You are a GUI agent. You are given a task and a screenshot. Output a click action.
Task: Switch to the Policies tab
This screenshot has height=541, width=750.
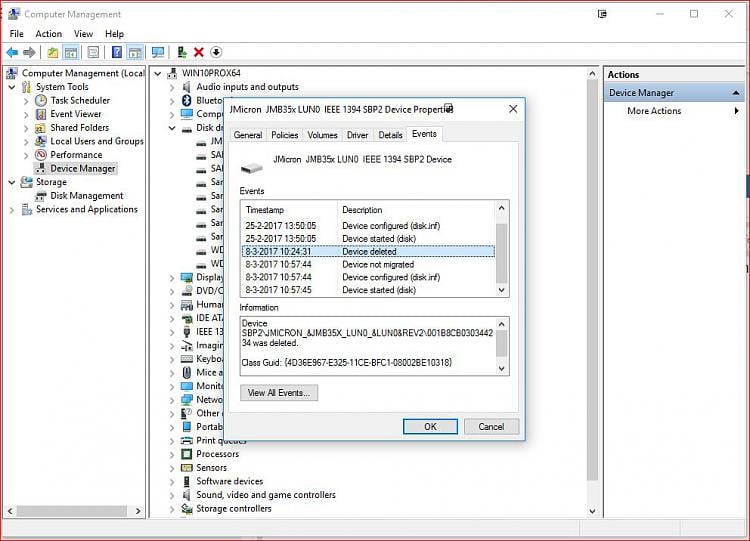coord(285,135)
